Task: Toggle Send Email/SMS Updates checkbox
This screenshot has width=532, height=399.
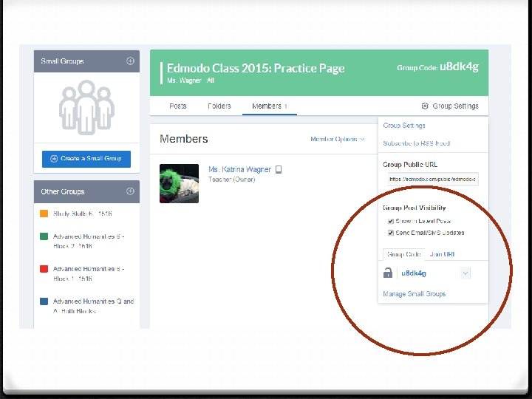Action: click(391, 233)
